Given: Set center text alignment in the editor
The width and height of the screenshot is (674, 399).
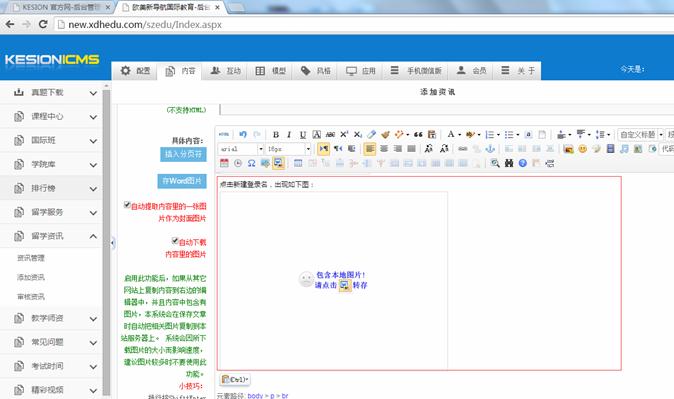Looking at the screenshot, I should tap(384, 149).
